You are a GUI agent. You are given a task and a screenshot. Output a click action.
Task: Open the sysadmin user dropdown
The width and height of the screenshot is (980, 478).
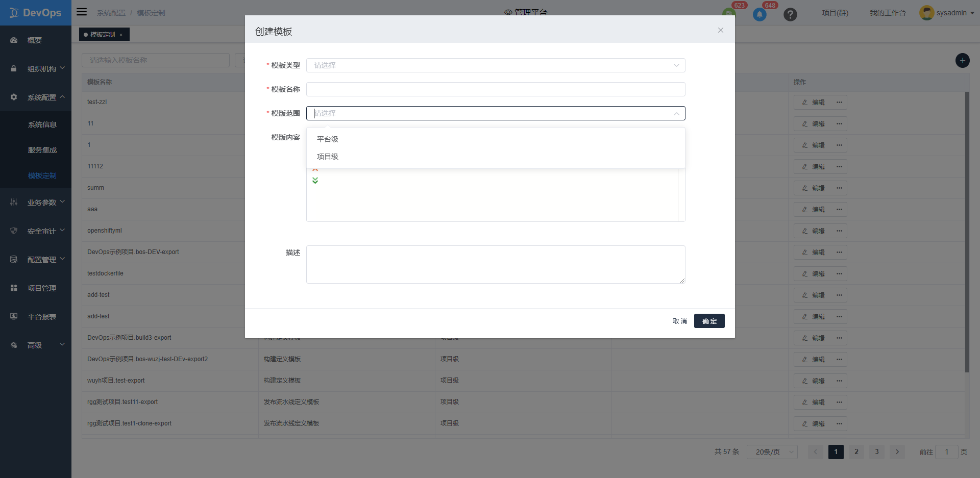pos(972,13)
